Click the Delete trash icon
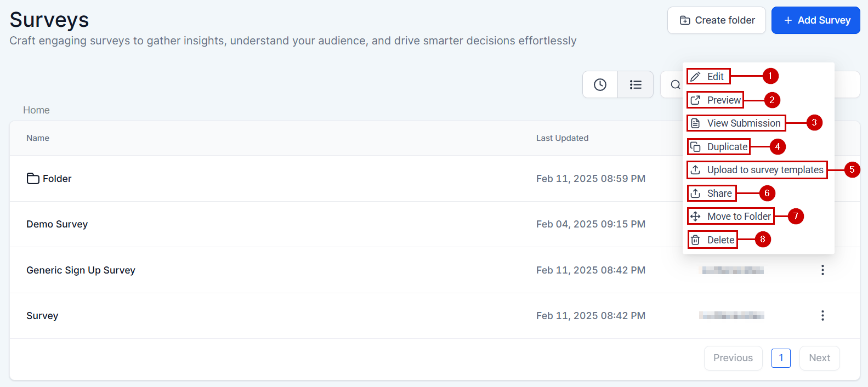 pyautogui.click(x=695, y=240)
